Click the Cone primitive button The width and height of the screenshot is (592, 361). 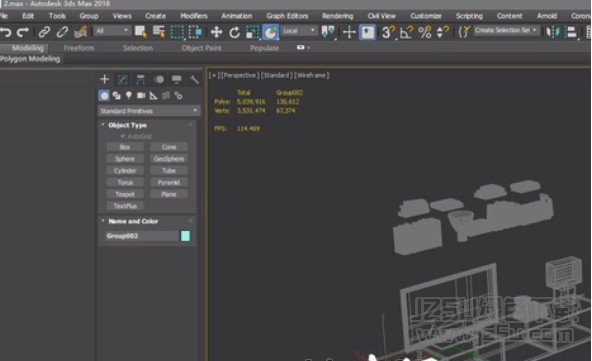(169, 147)
